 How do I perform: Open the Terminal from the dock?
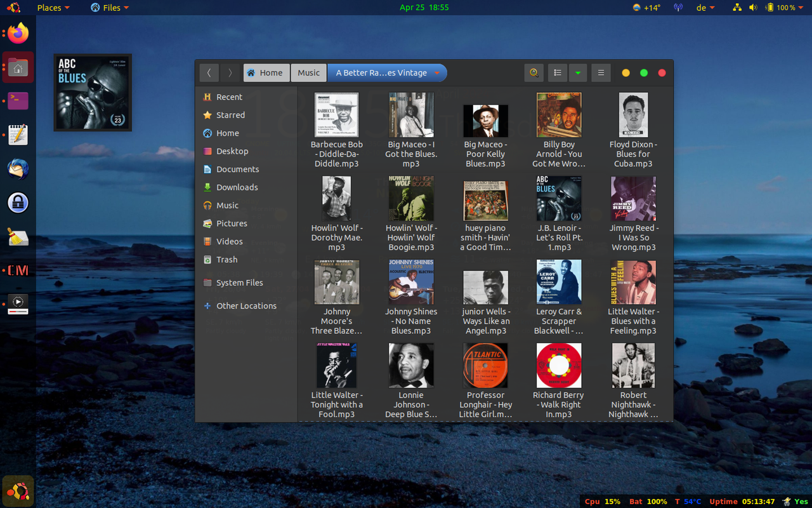click(x=18, y=101)
